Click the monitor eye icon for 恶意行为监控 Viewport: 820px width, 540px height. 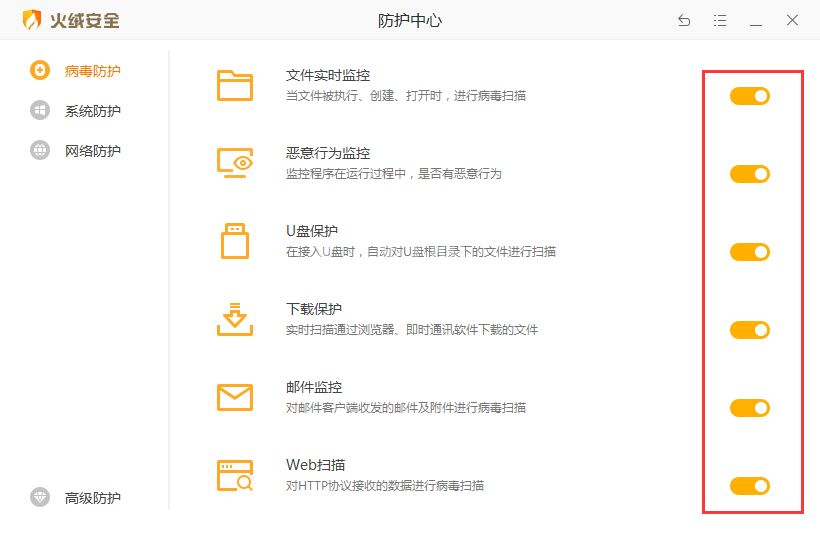(235, 163)
